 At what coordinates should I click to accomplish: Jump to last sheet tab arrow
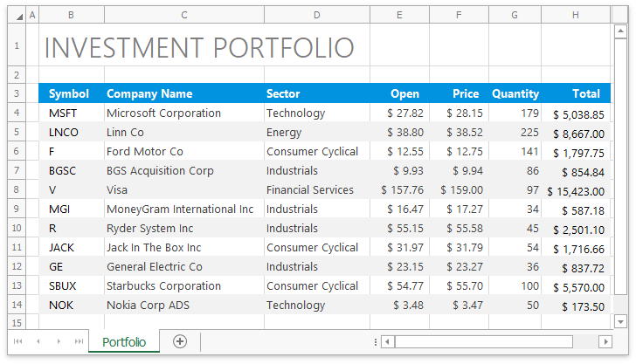tap(79, 341)
